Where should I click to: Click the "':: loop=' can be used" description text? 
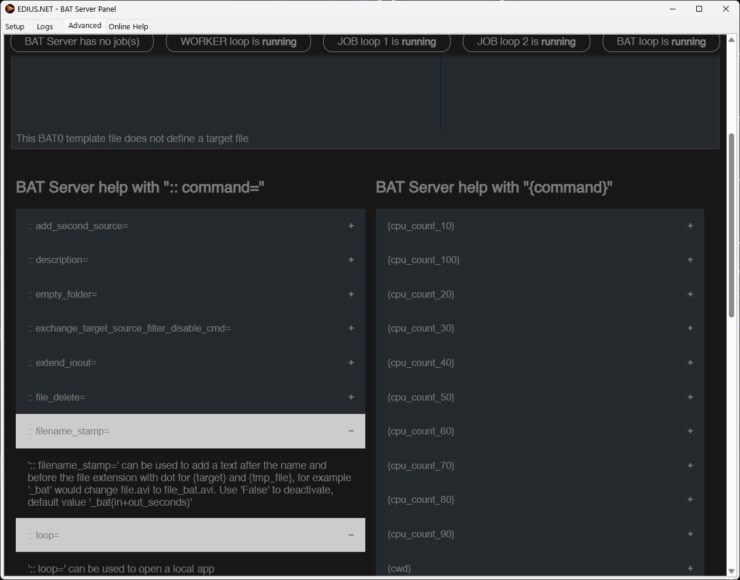pos(121,569)
